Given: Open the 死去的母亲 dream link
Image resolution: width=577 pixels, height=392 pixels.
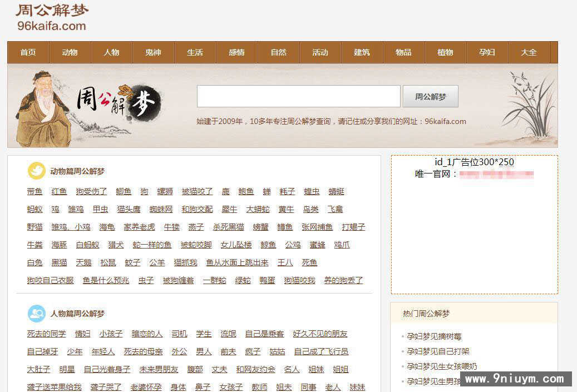Looking at the screenshot, I should tap(143, 351).
